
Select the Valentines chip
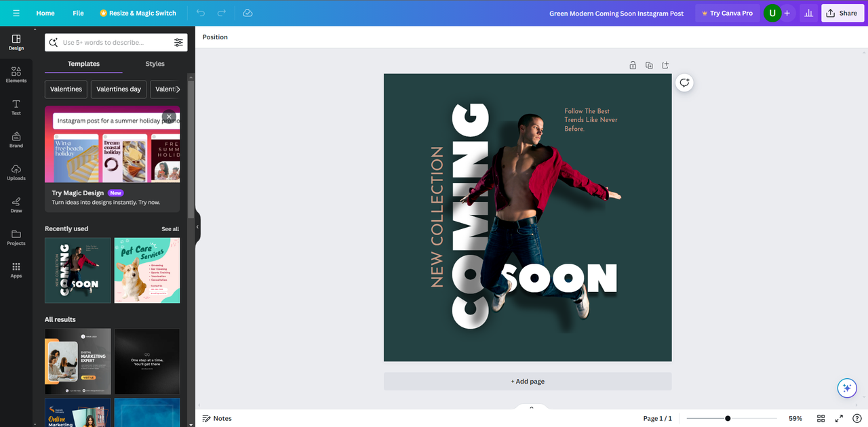[66, 89]
